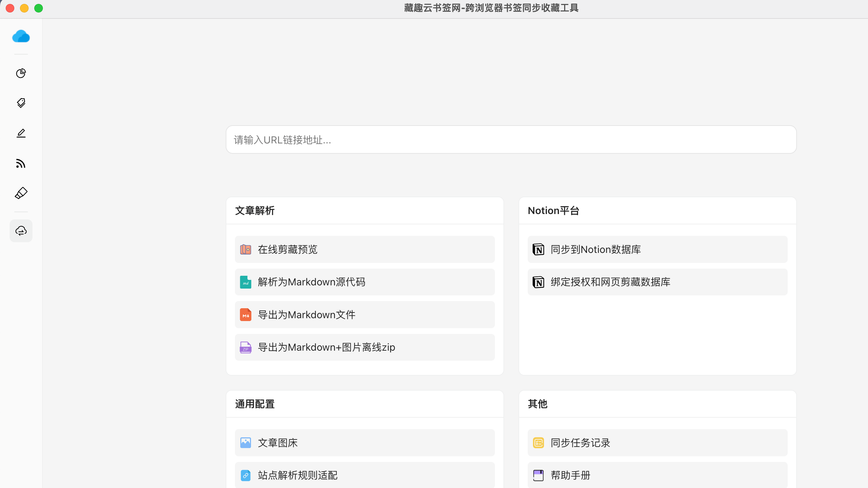Screen dimensions: 868x488
Task: Select the cloud sync sidebar icon
Action: (21, 231)
